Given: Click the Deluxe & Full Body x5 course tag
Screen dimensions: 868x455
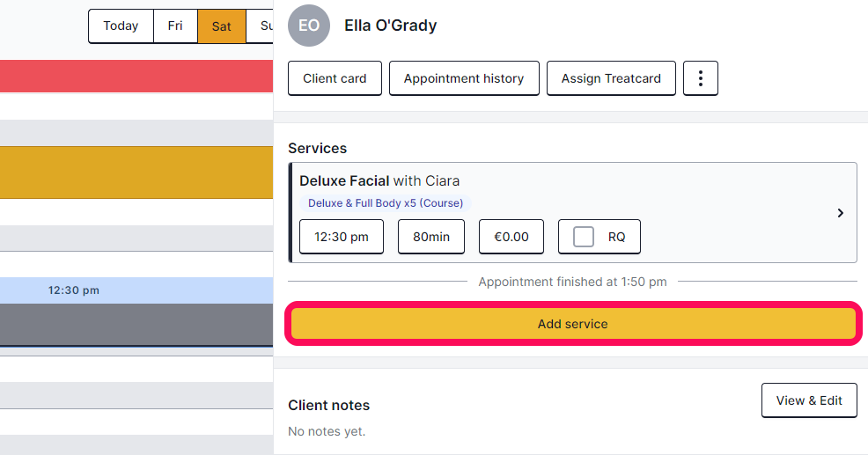Looking at the screenshot, I should point(386,203).
